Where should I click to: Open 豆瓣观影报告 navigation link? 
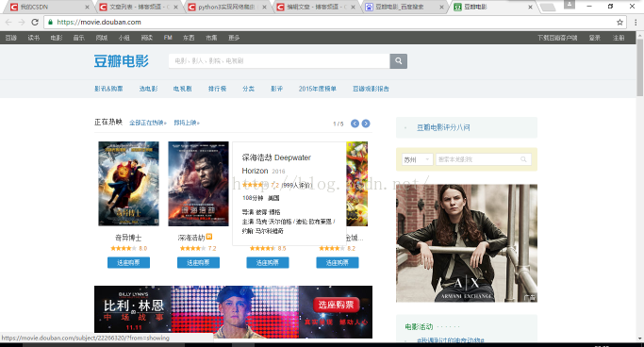[371, 89]
